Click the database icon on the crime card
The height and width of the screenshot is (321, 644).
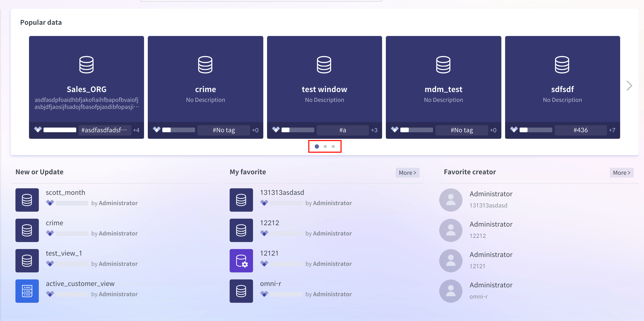pyautogui.click(x=205, y=65)
